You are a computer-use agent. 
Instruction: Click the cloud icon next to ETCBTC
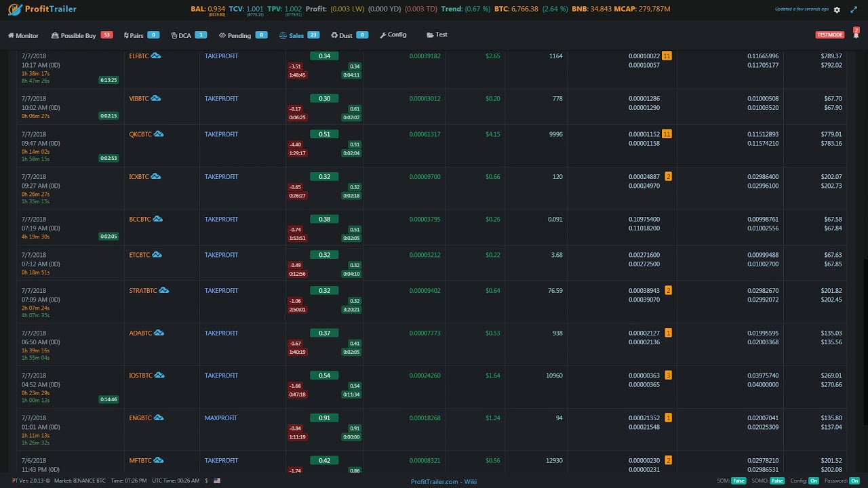157,255
